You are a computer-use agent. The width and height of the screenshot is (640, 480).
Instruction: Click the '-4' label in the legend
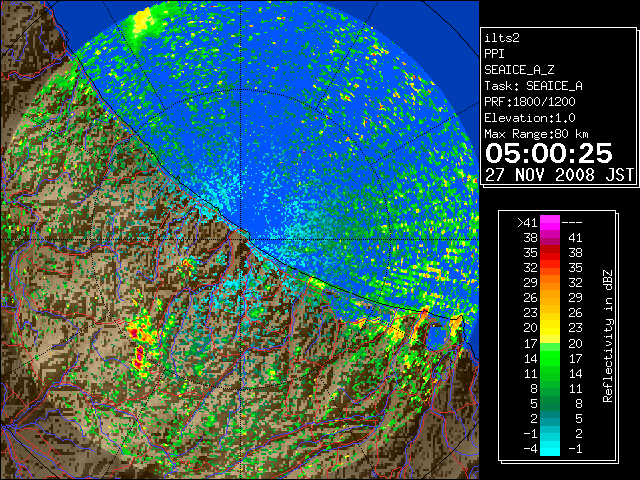pyautogui.click(x=531, y=449)
